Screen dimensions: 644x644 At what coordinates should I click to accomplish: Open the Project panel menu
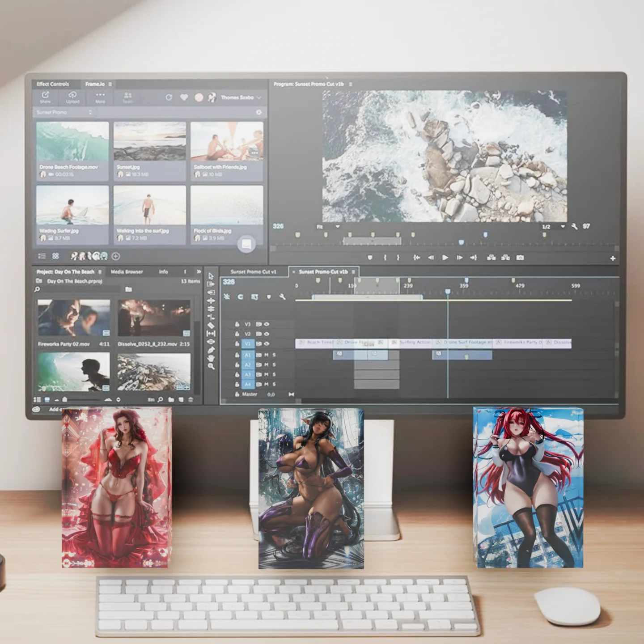(100, 271)
